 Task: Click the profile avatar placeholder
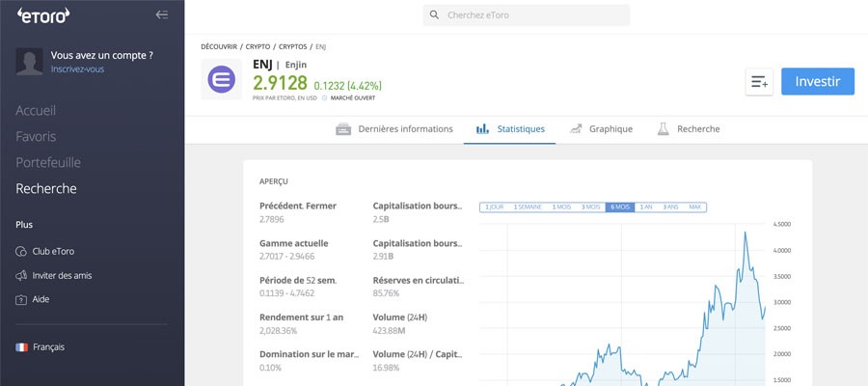click(x=29, y=62)
